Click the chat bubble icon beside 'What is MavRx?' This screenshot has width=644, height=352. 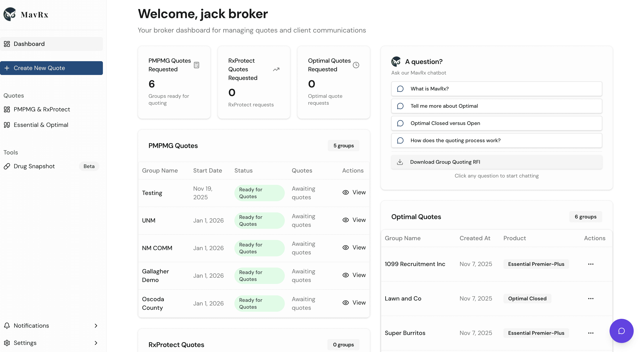[x=400, y=89]
